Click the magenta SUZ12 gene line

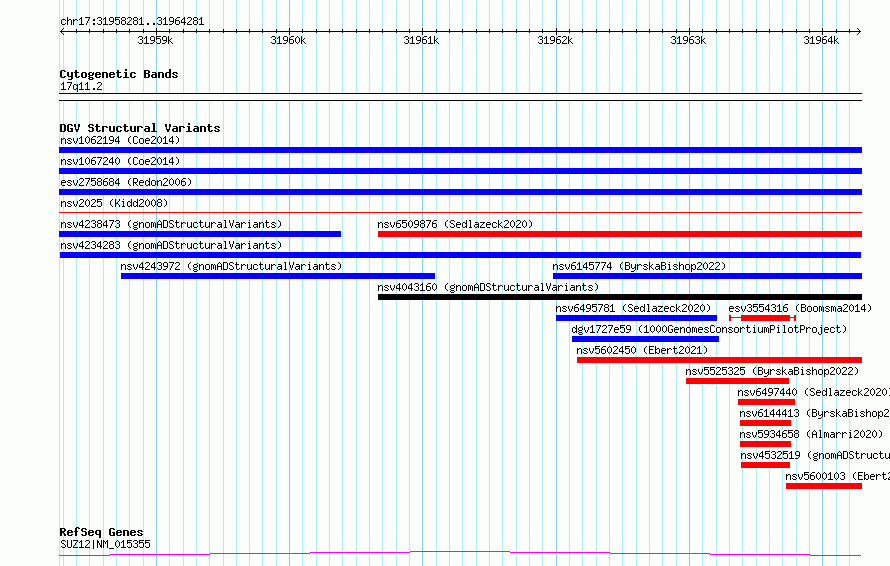[x=460, y=553]
